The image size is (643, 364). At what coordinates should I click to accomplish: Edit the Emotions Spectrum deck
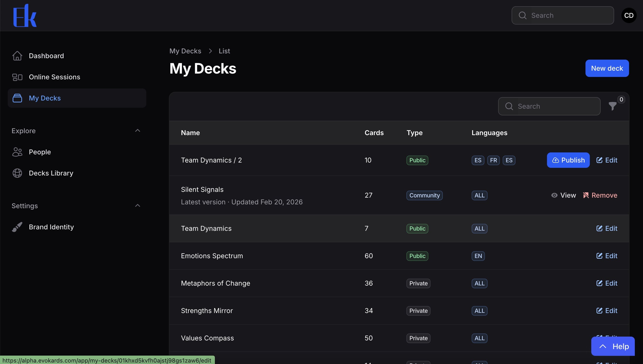pyautogui.click(x=607, y=256)
